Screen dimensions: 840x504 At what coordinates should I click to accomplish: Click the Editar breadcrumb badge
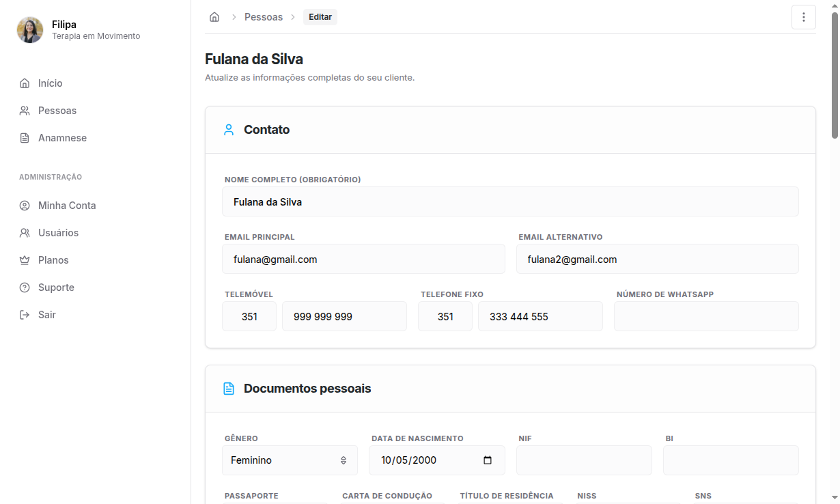(x=320, y=17)
